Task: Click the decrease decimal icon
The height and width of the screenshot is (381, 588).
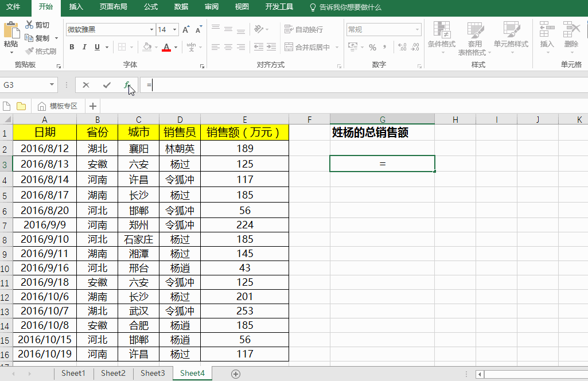Action: pyautogui.click(x=415, y=47)
